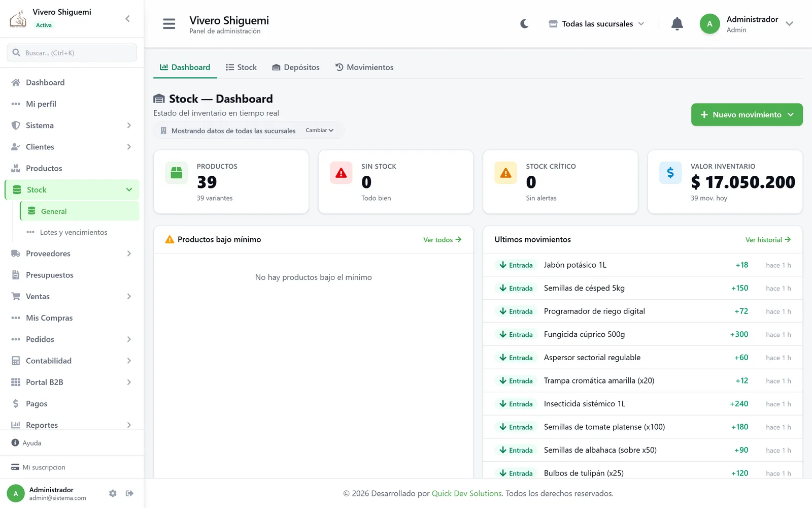Expand the Contabilidad submenu chevron
Viewport: 812px width, 508px height.
pyautogui.click(x=129, y=361)
